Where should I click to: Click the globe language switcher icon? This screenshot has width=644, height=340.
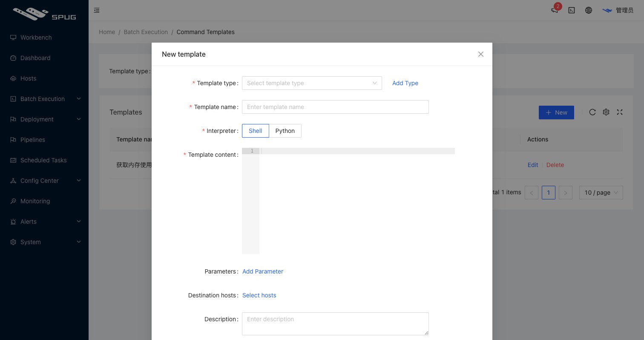coord(589,10)
